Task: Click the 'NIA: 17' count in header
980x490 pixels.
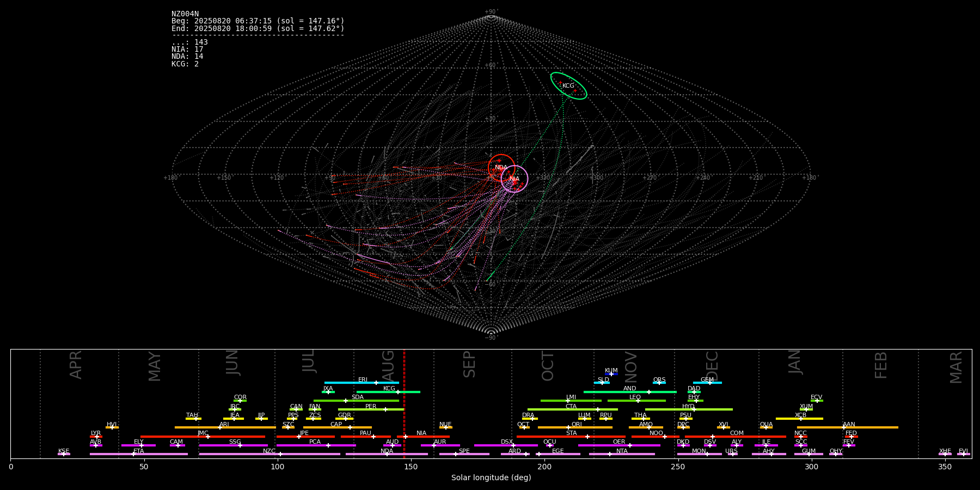Action: [187, 50]
